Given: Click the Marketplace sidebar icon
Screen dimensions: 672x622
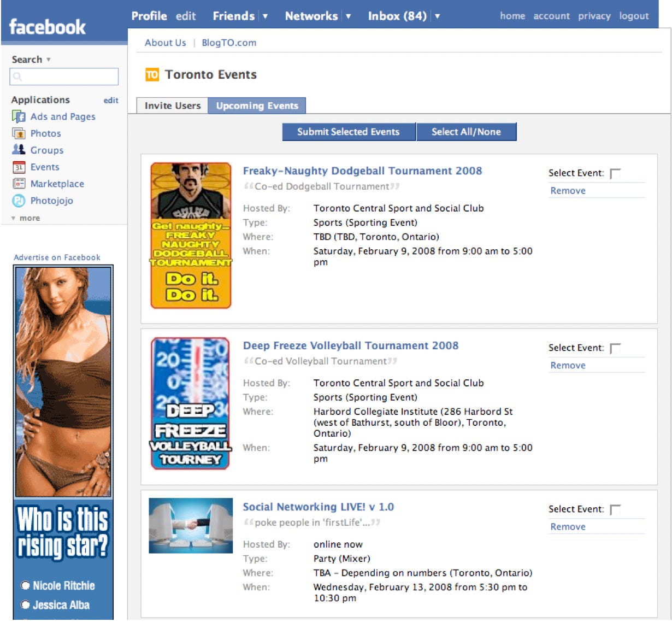Looking at the screenshot, I should pos(19,184).
